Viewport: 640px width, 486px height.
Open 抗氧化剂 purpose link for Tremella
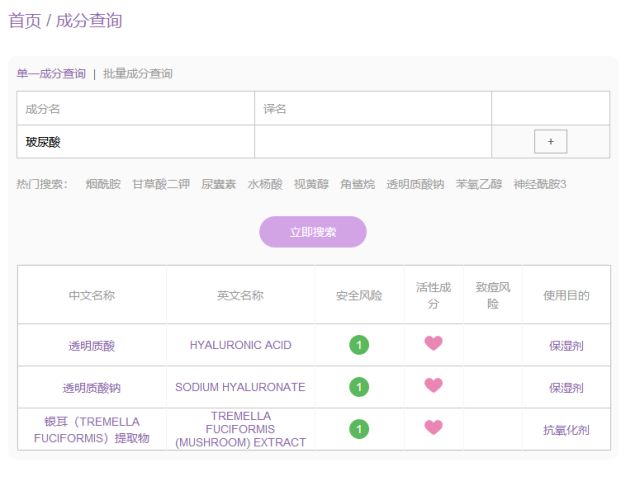click(x=566, y=430)
